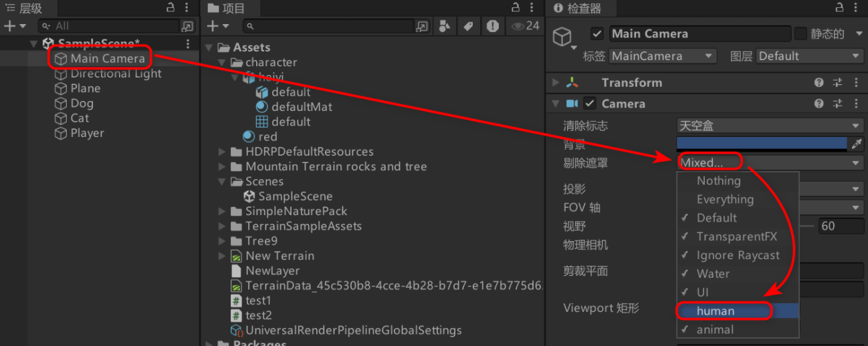Pick background color with the eyedropper
The image size is (868, 346).
(856, 144)
